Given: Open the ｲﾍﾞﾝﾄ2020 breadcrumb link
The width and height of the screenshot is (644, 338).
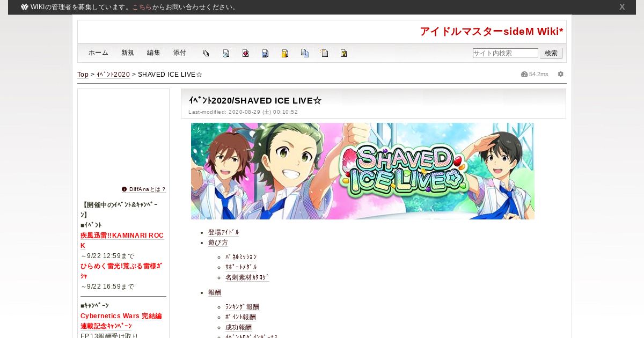Looking at the screenshot, I should (x=113, y=75).
